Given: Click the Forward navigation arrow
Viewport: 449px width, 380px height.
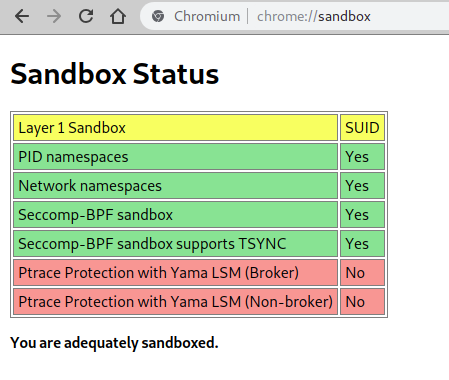Looking at the screenshot, I should pos(54,16).
